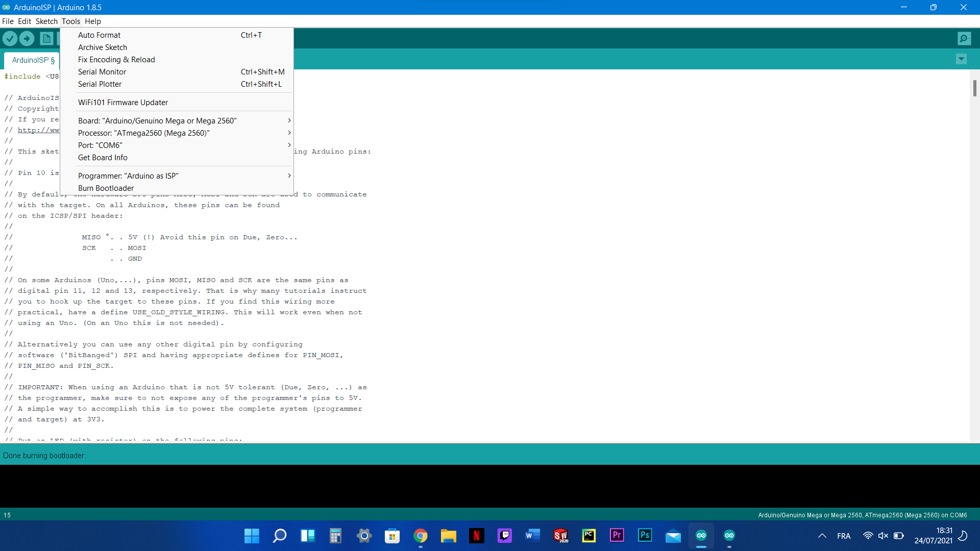980x551 pixels.
Task: Click Get Board Info
Action: tap(103, 158)
